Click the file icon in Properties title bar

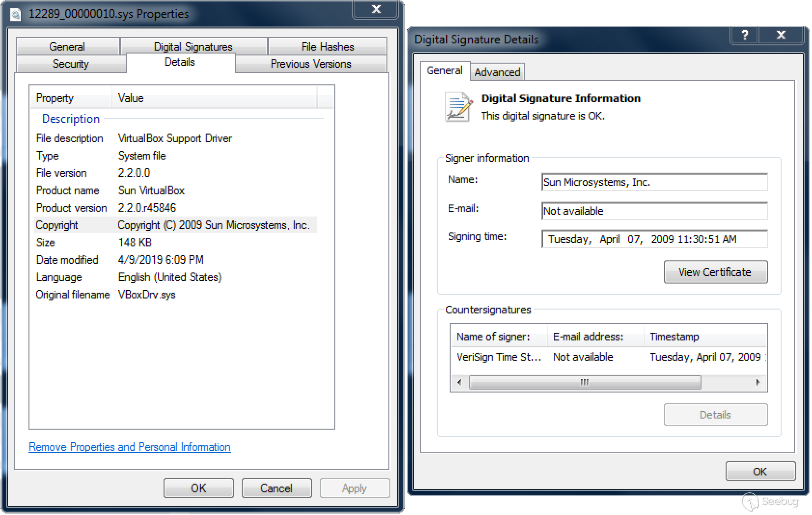15,14
